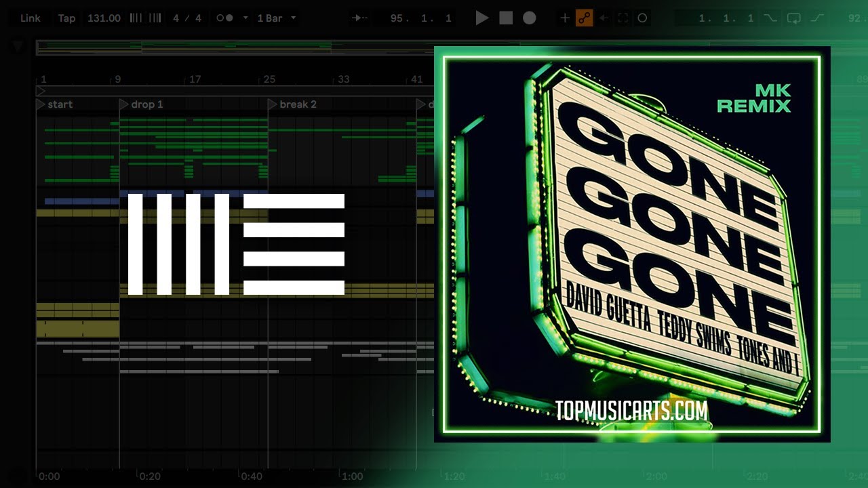Click the Arrangement Record button
868x488 pixels.
530,18
